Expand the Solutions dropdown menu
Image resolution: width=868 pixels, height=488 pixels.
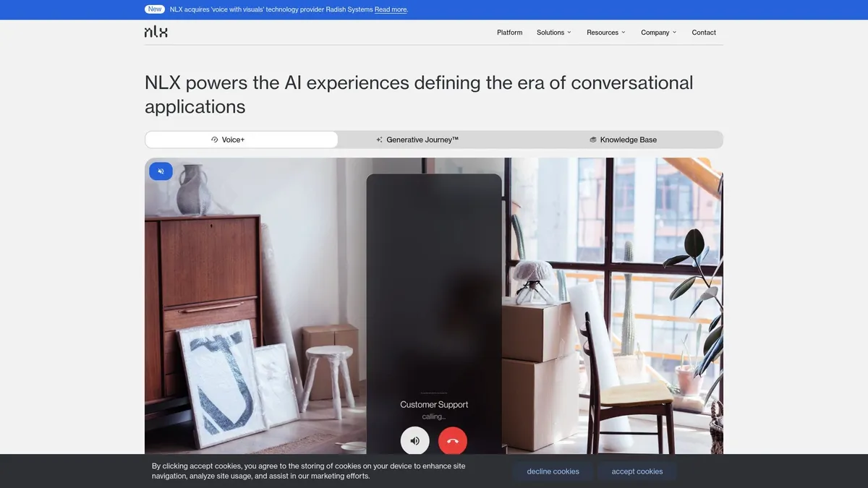click(553, 33)
